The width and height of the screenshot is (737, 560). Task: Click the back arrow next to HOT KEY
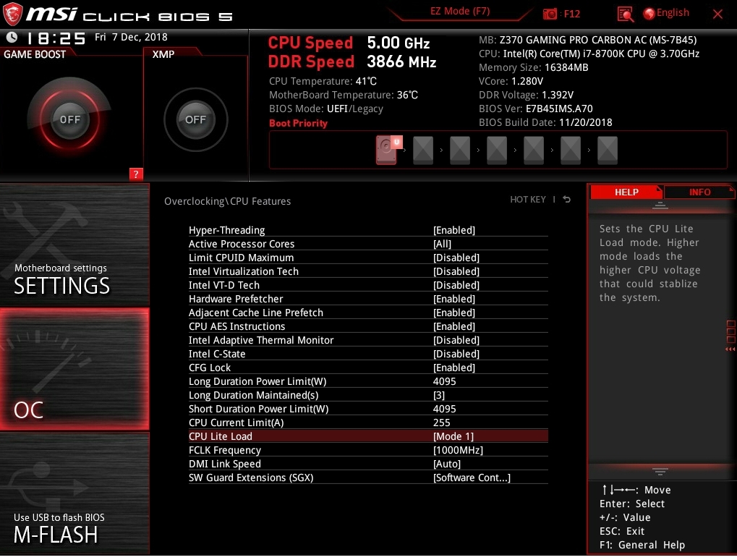[x=567, y=200]
